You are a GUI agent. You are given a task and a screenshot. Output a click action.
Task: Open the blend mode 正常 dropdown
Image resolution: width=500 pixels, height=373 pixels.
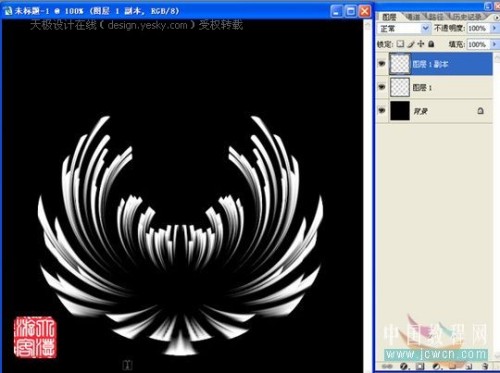click(x=404, y=28)
